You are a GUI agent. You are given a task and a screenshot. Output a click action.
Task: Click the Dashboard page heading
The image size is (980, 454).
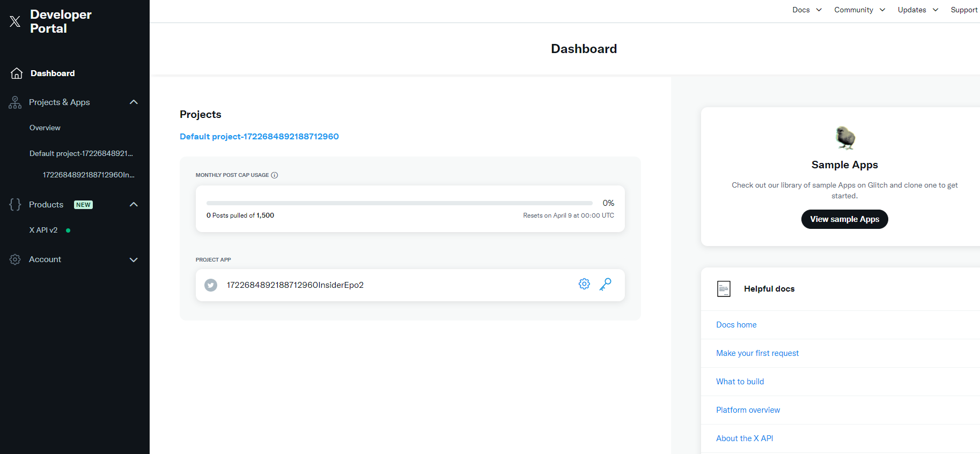point(584,49)
